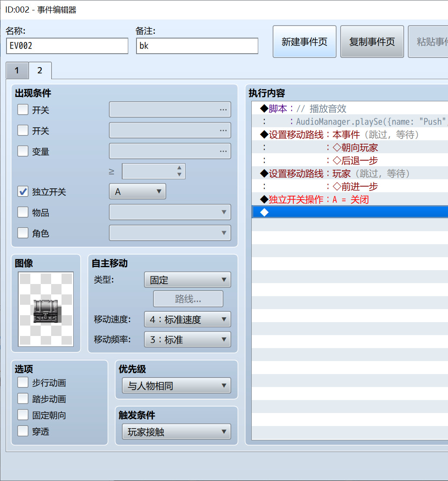The height and width of the screenshot is (481, 448).
Task: Toggle the 固定朝向 option
Action: click(23, 415)
